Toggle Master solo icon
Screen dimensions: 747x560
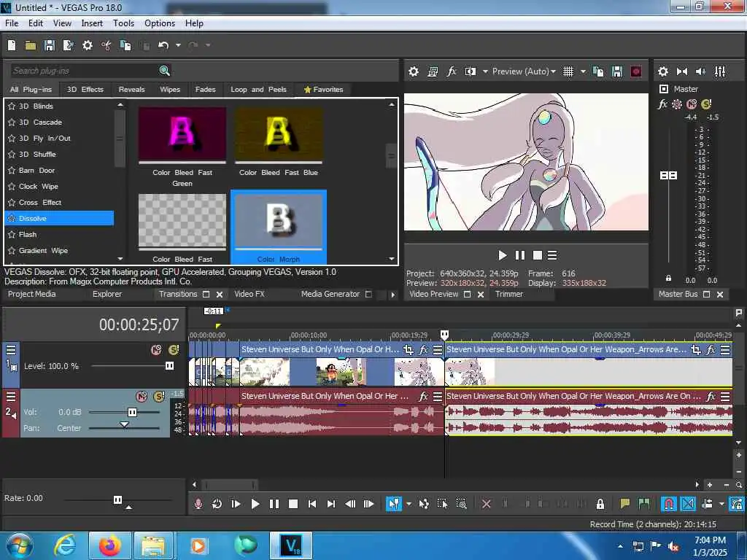(706, 104)
